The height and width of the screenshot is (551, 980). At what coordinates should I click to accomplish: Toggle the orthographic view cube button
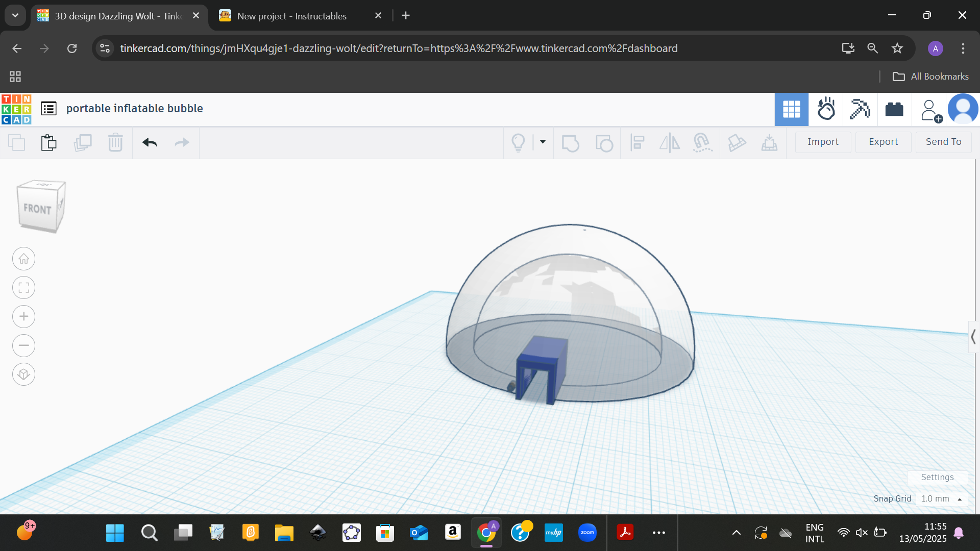tap(23, 374)
